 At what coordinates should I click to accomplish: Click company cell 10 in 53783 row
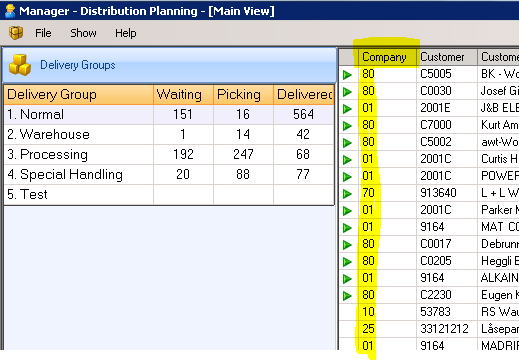[387, 312]
